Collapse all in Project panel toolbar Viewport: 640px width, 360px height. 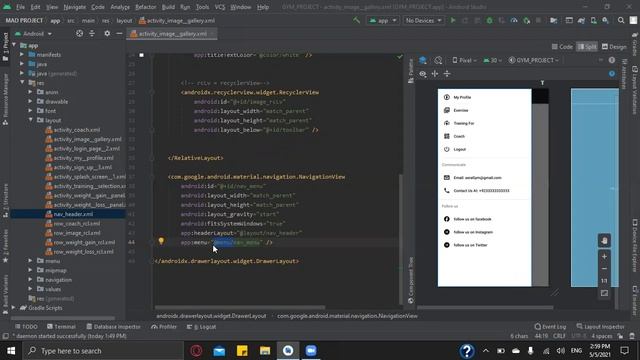[92, 33]
